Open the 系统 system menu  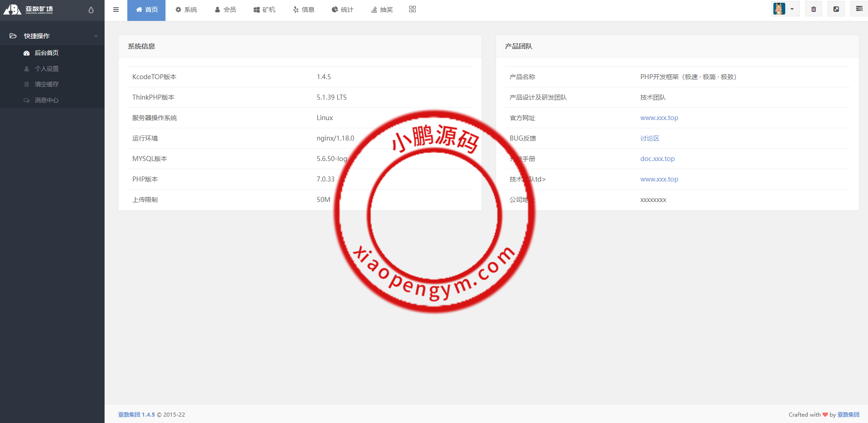[x=186, y=10]
